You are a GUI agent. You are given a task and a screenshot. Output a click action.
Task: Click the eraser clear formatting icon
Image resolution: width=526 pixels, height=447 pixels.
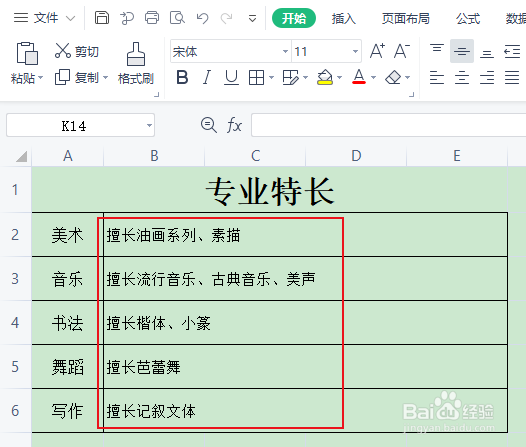(x=393, y=77)
